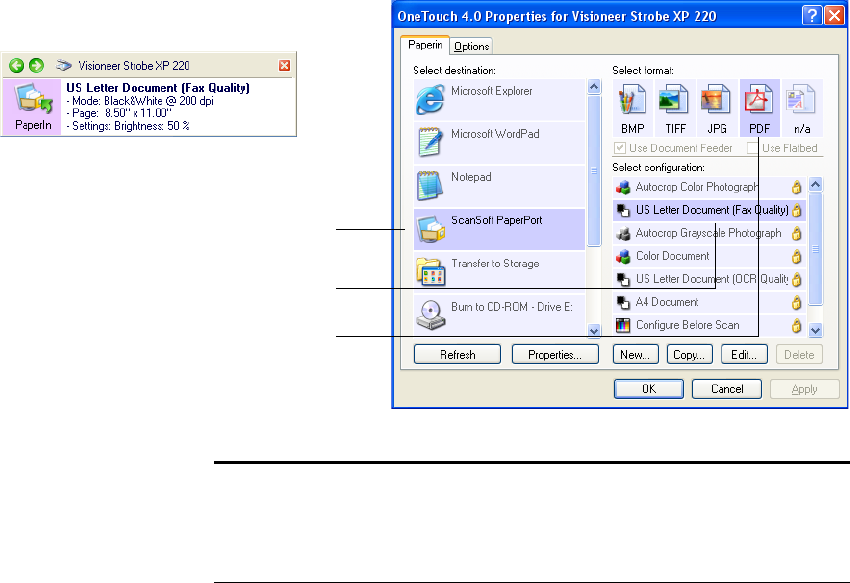Click scanner icon beside Visioneer Strobe title

coord(64,66)
